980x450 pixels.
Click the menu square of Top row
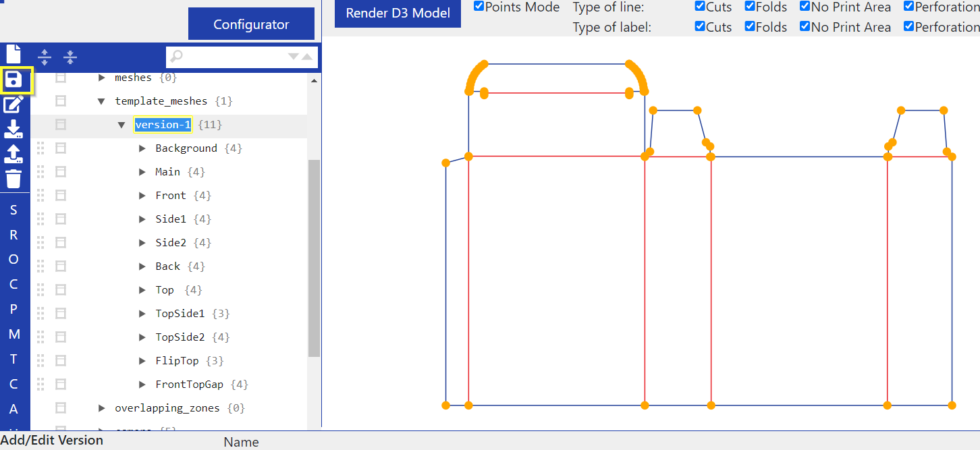coord(61,290)
